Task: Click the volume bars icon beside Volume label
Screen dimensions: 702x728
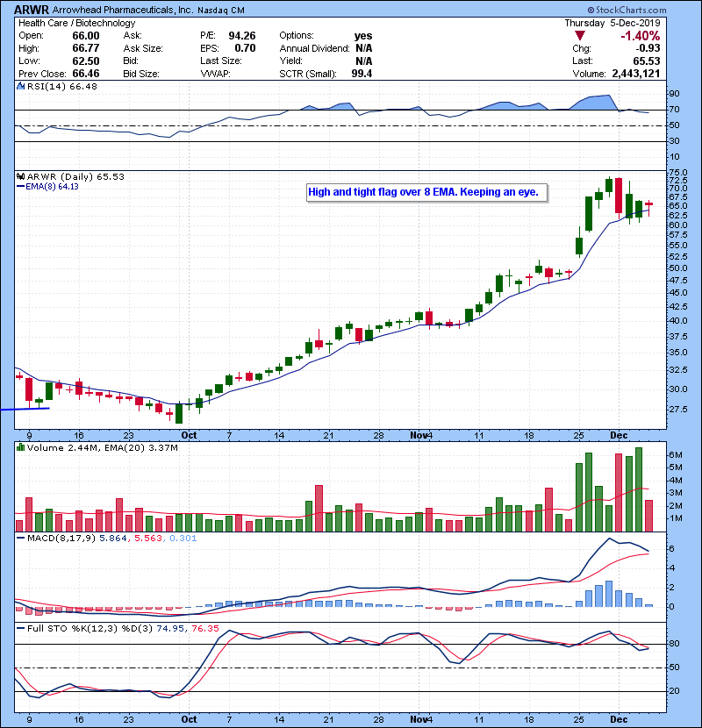Action: coord(20,447)
